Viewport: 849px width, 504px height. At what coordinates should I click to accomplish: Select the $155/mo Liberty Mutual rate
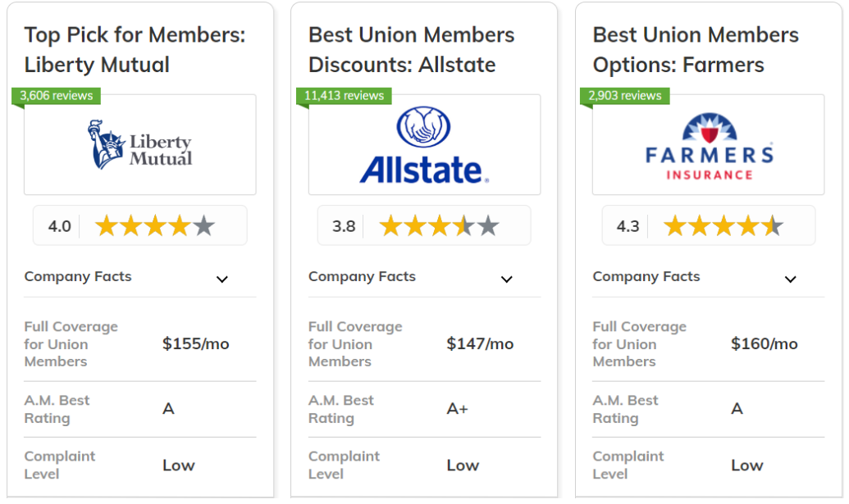(195, 344)
